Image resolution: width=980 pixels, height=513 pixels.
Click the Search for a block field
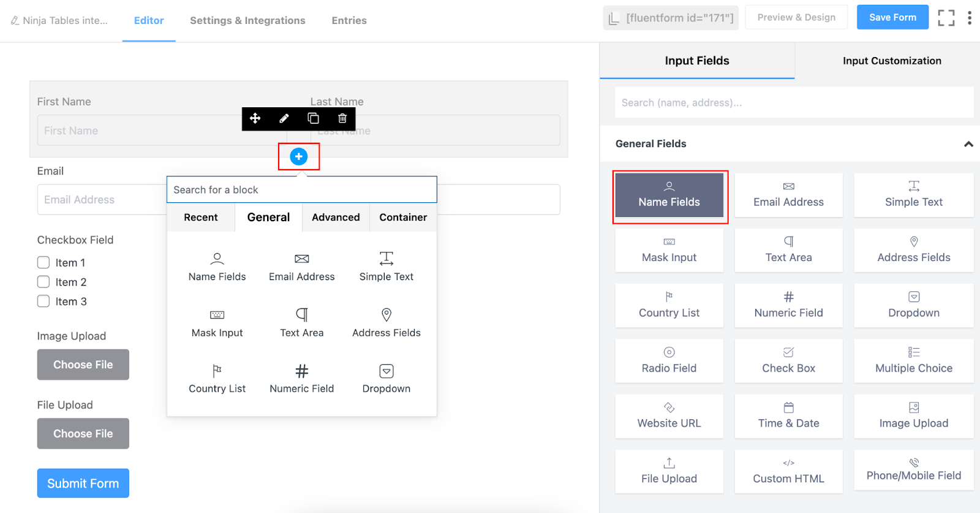(301, 190)
